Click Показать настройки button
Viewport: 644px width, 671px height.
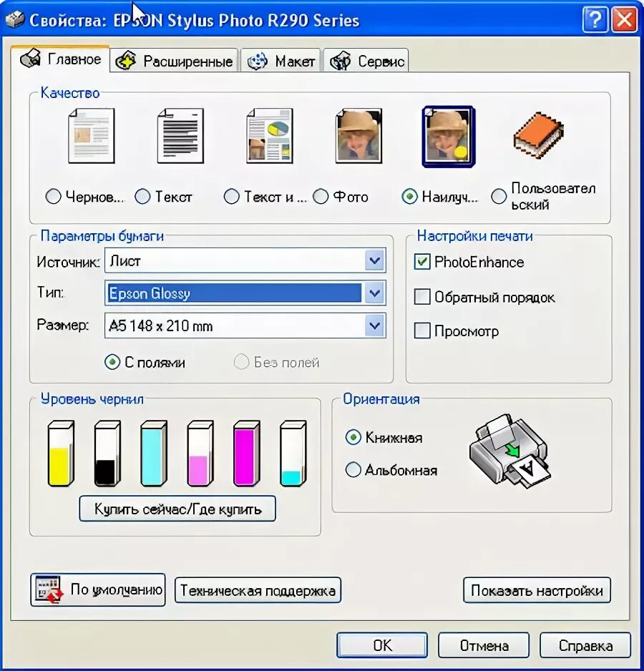pos(537,590)
